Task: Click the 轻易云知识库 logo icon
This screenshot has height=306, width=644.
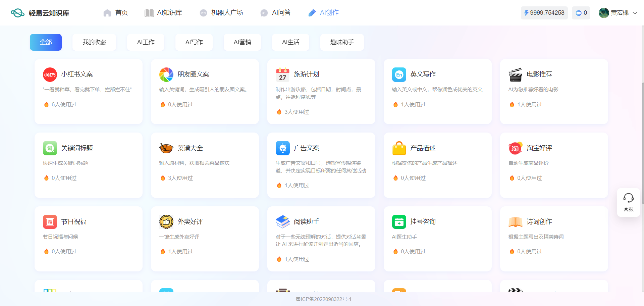Action: pyautogui.click(x=17, y=13)
